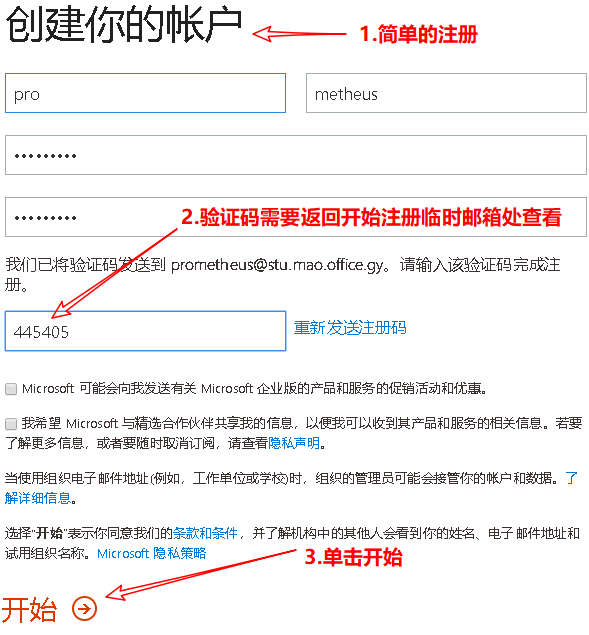The height and width of the screenshot is (635, 589).
Task: Click the red annotation 2.验证码需要返回开始注册临时邮箱处查看
Action: coord(371,217)
